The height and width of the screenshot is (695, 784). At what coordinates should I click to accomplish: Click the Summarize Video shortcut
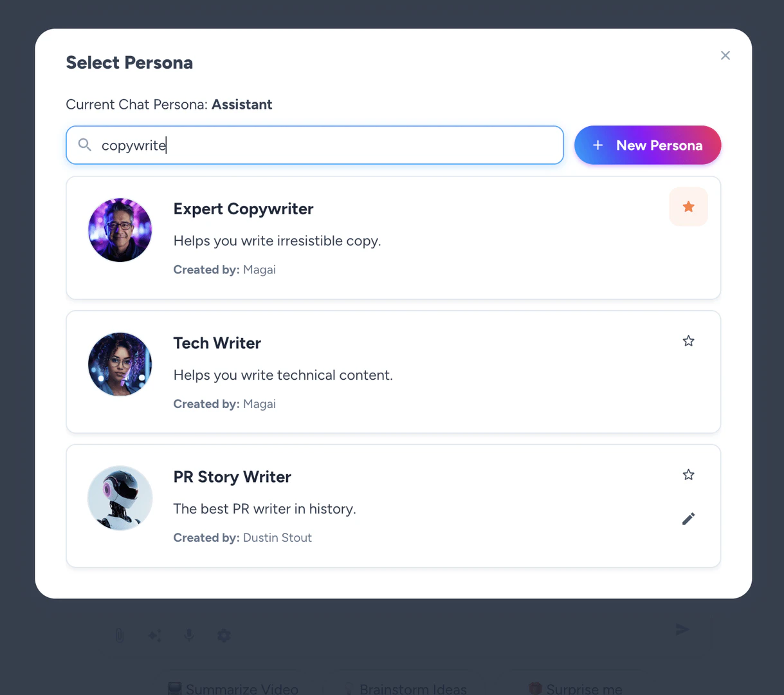(232, 687)
